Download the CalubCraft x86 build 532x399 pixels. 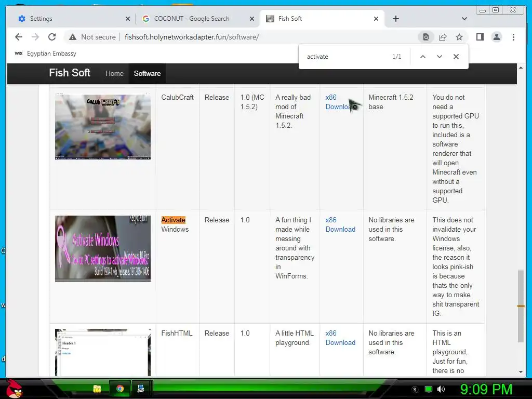[x=339, y=102]
